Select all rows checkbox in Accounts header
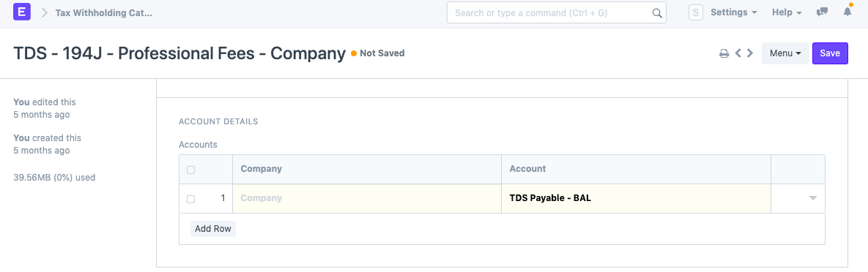The image size is (868, 272). [x=191, y=170]
